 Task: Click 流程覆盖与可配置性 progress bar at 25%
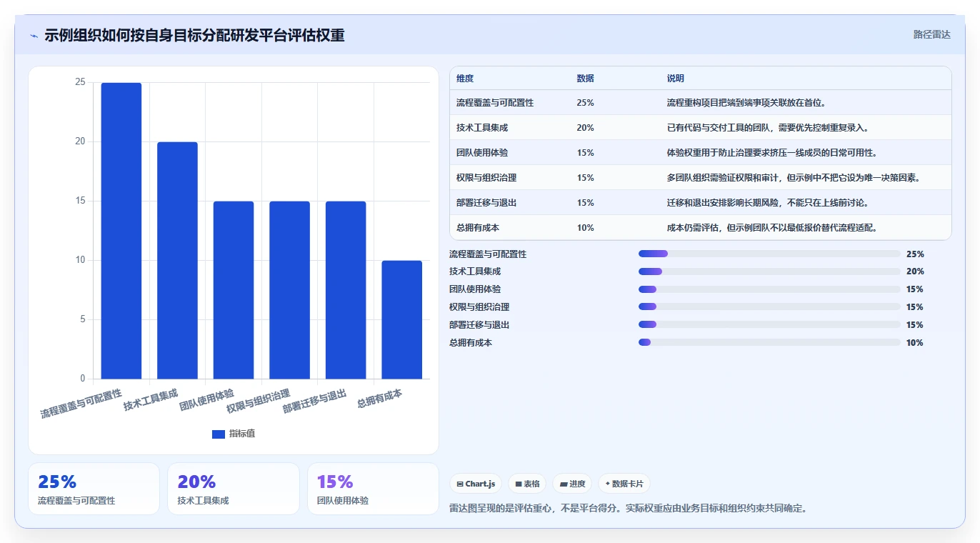point(769,254)
